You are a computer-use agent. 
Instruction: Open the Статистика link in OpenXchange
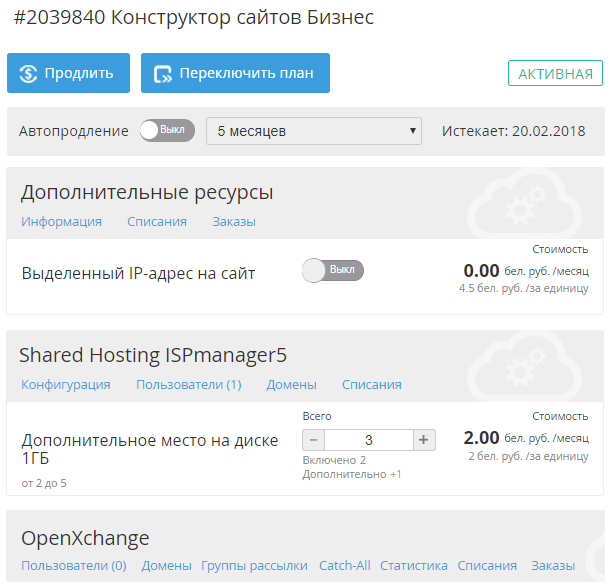click(414, 566)
